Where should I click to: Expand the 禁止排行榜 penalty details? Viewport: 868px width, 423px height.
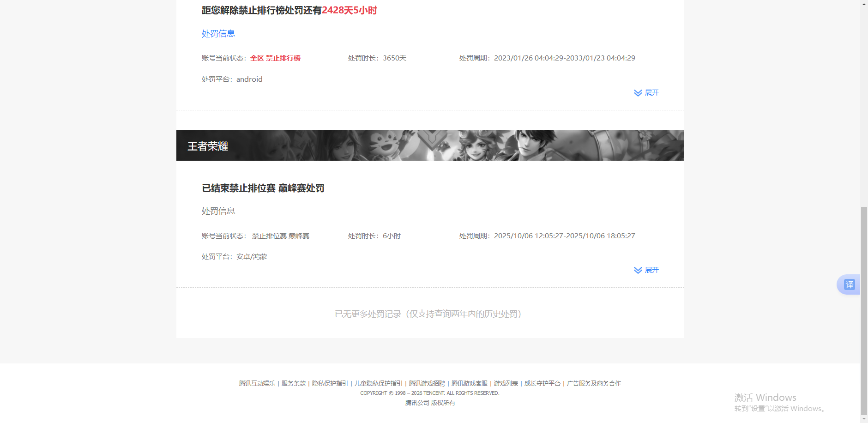pos(646,93)
